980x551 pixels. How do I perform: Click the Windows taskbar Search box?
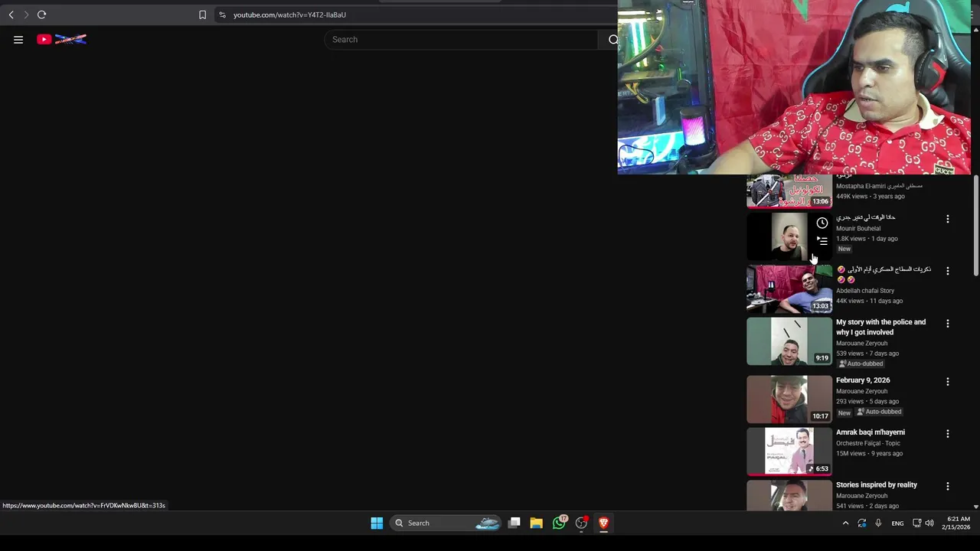[x=447, y=523]
